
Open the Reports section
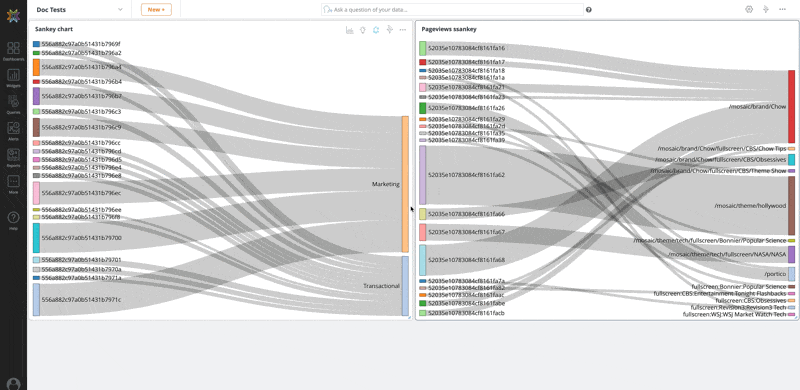pos(13,157)
